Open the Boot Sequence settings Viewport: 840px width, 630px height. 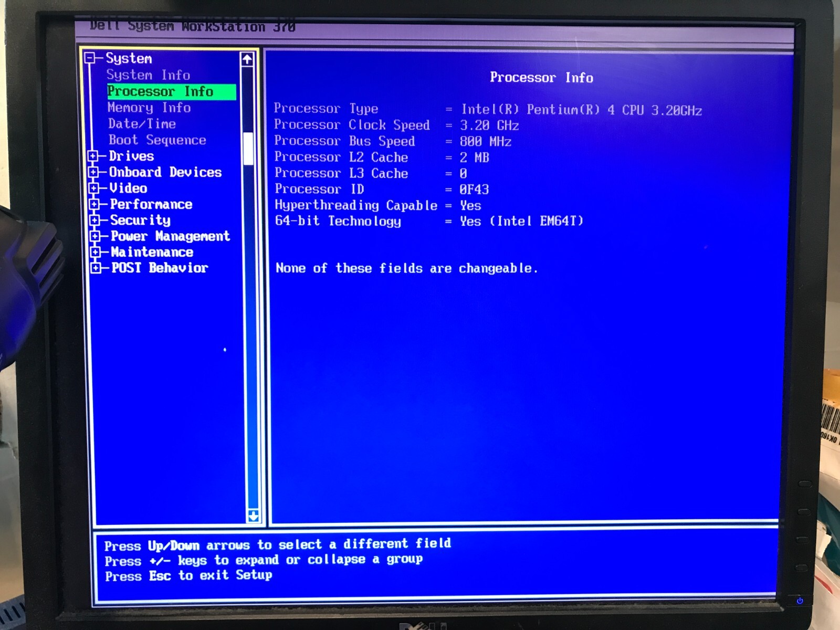click(x=156, y=140)
